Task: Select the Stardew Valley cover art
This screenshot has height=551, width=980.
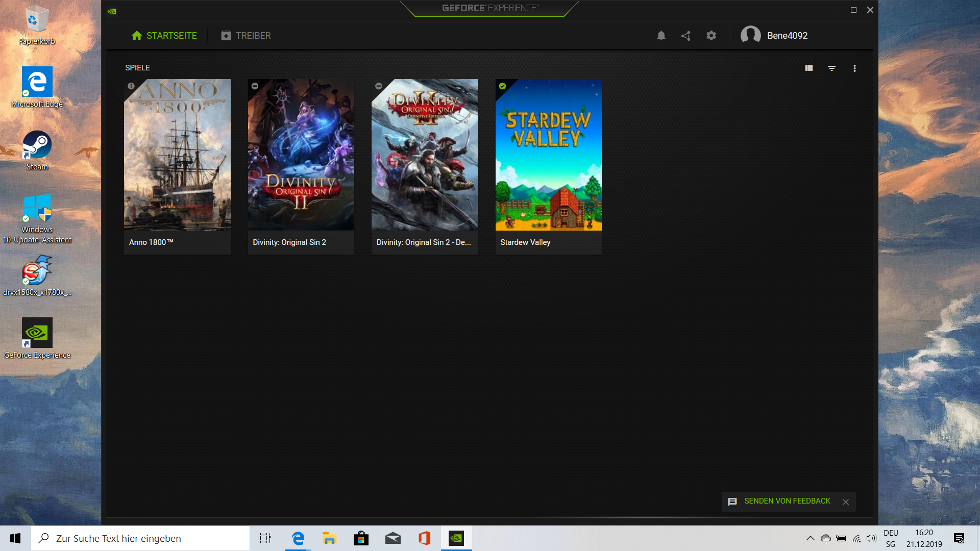Action: tap(548, 155)
